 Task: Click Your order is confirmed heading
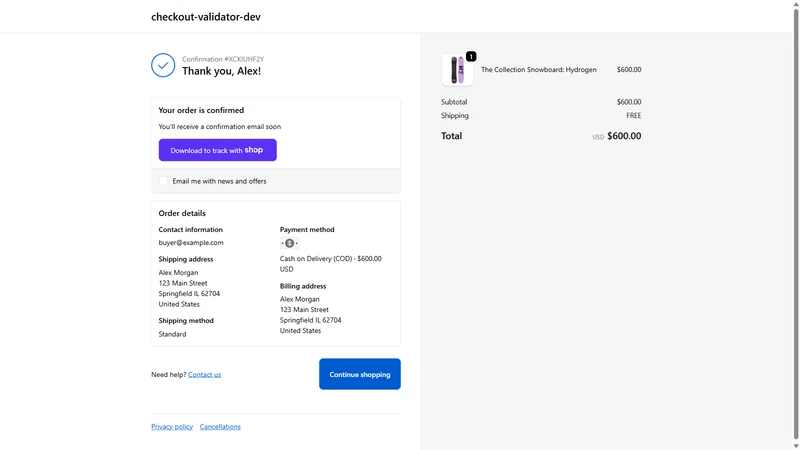click(x=201, y=110)
